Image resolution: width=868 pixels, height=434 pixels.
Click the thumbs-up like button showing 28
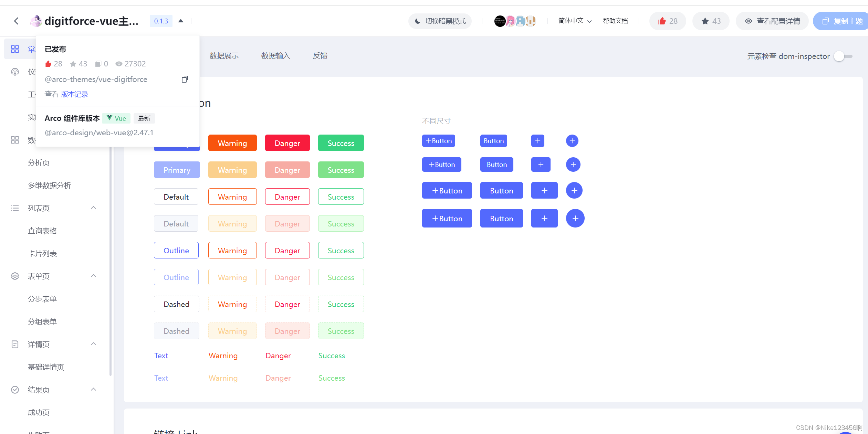point(667,21)
